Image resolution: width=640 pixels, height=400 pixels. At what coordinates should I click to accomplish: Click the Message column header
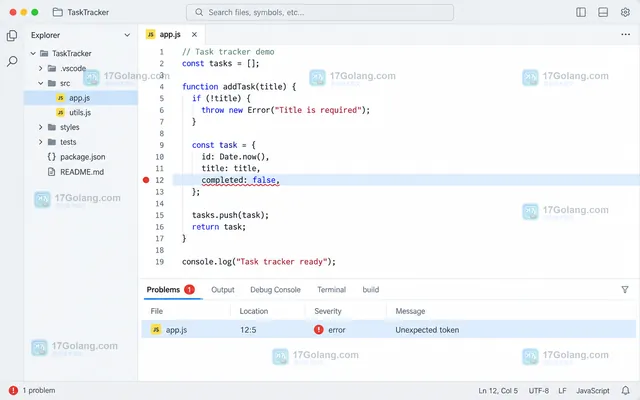tap(410, 311)
